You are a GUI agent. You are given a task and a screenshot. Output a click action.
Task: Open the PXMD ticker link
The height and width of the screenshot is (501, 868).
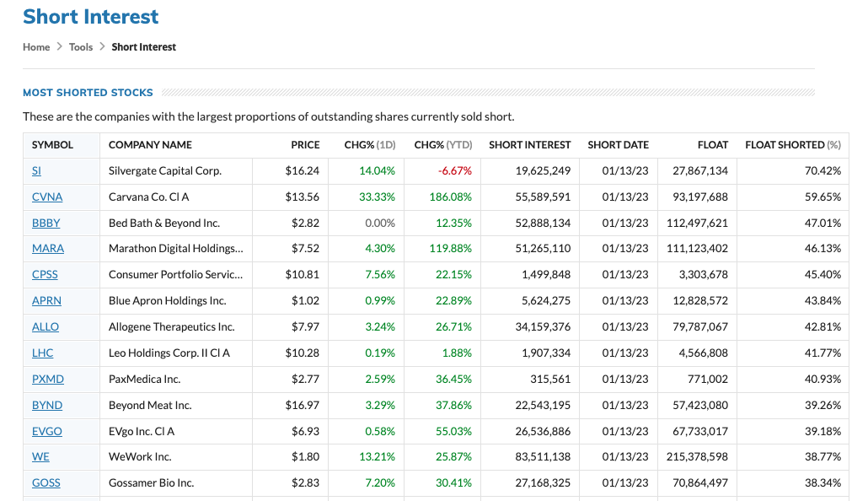(47, 380)
